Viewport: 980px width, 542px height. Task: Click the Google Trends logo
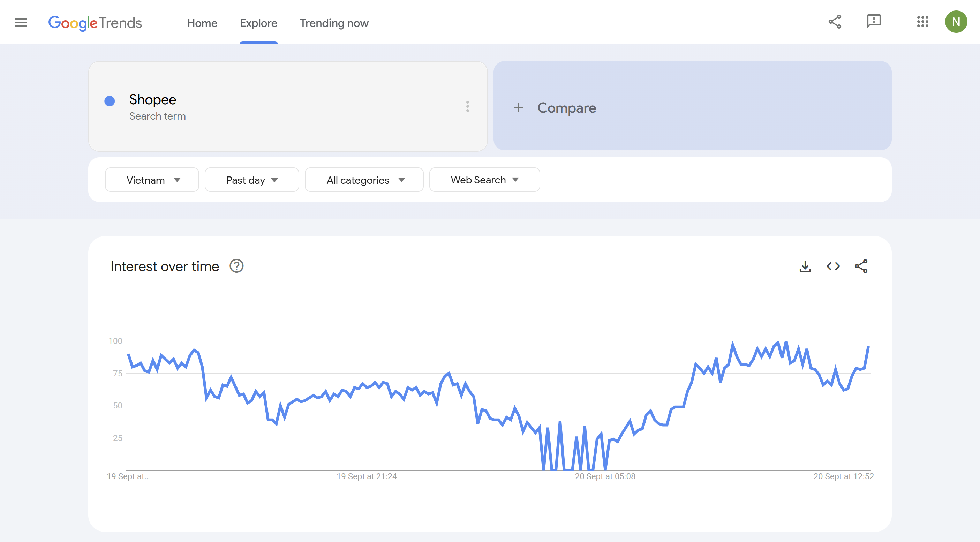click(x=95, y=23)
